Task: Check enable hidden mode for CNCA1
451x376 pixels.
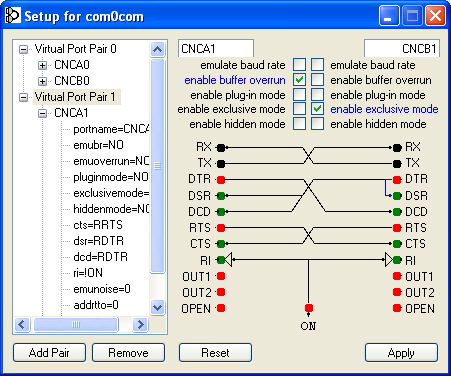Action: coord(299,124)
